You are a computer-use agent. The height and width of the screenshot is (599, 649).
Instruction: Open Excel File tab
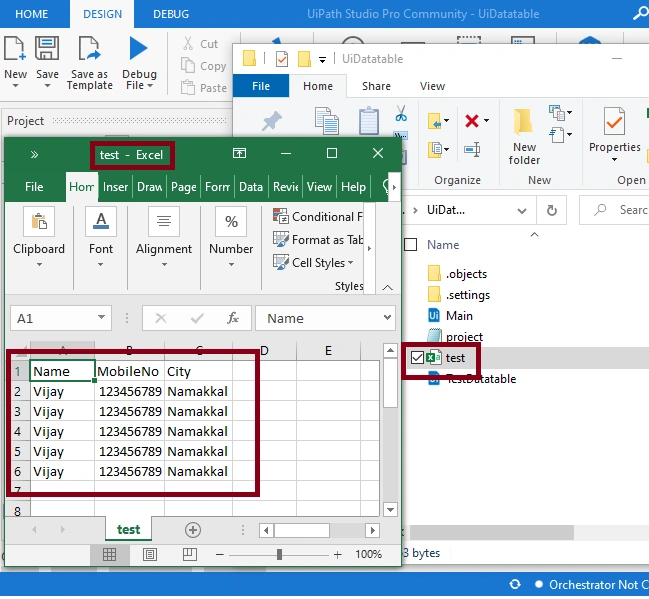(x=34, y=187)
